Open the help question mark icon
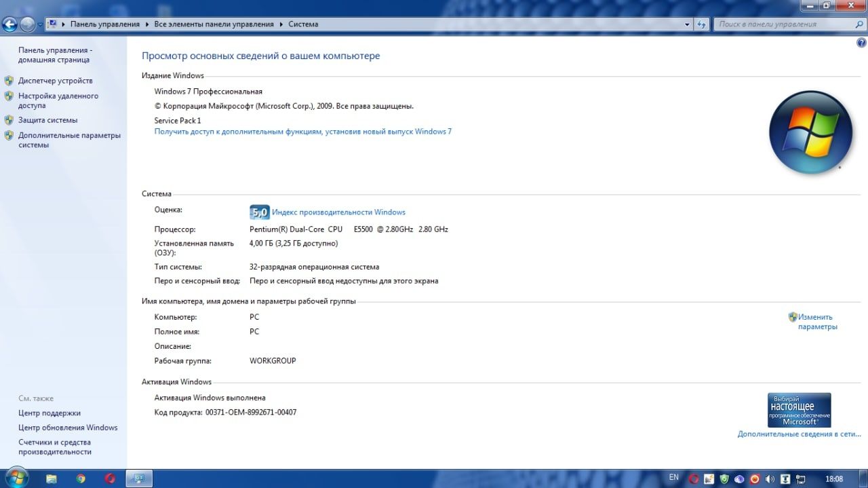The width and height of the screenshot is (868, 488). tap(862, 43)
